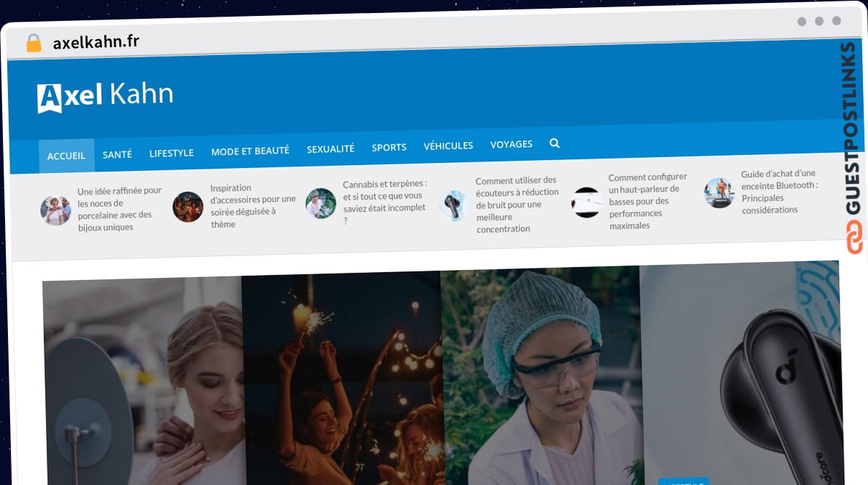Click round thumbnail of porcelaine bijoux article
Screen dimensions: 868x485
[x=56, y=211]
